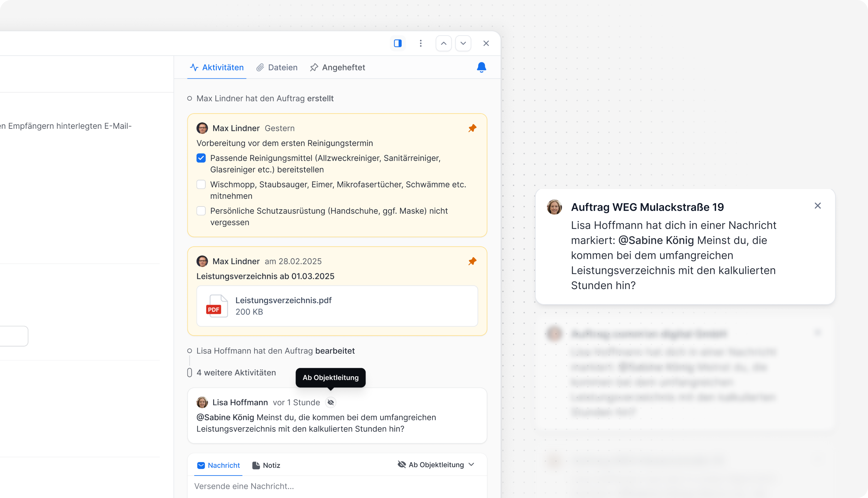Check the Wischmopp, Staubsauger checkbox
The width and height of the screenshot is (868, 498).
[201, 185]
